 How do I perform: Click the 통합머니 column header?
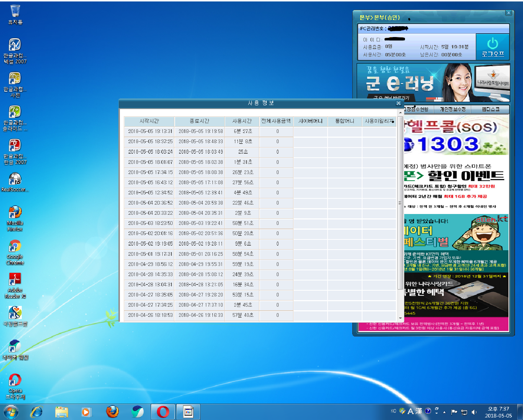(x=345, y=121)
